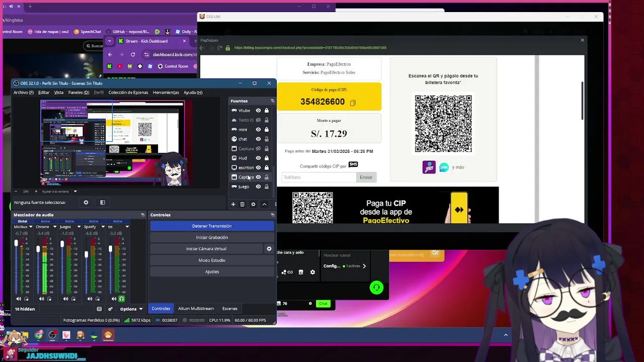Expand the Chrome tab search chevron
This screenshot has height=362, width=644.
click(x=109, y=41)
